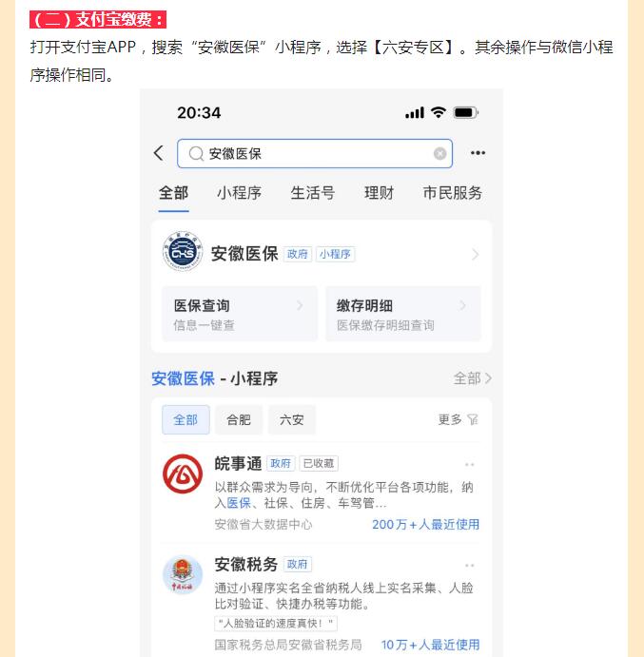Select the 合肥 city filter chip

(x=239, y=419)
